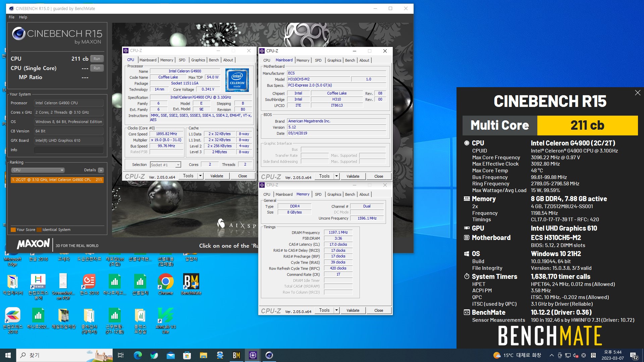Viewport: 644px width, 362px height.
Task: Open the notification center icon
Action: tap(634, 355)
